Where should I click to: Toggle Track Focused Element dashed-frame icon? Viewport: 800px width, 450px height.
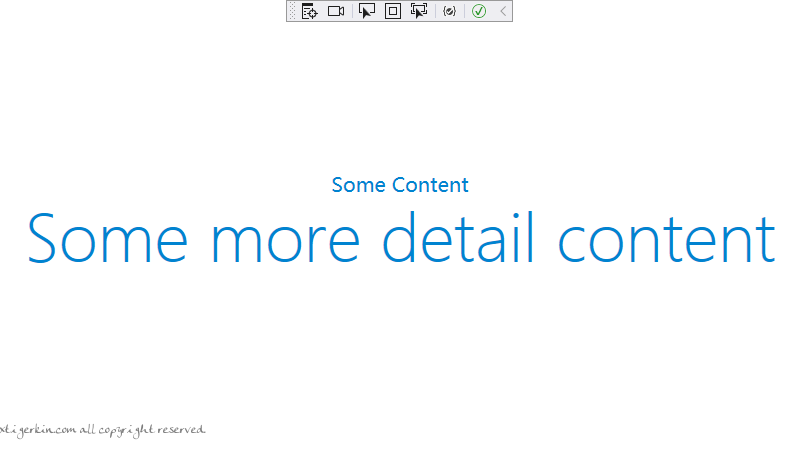pos(419,11)
